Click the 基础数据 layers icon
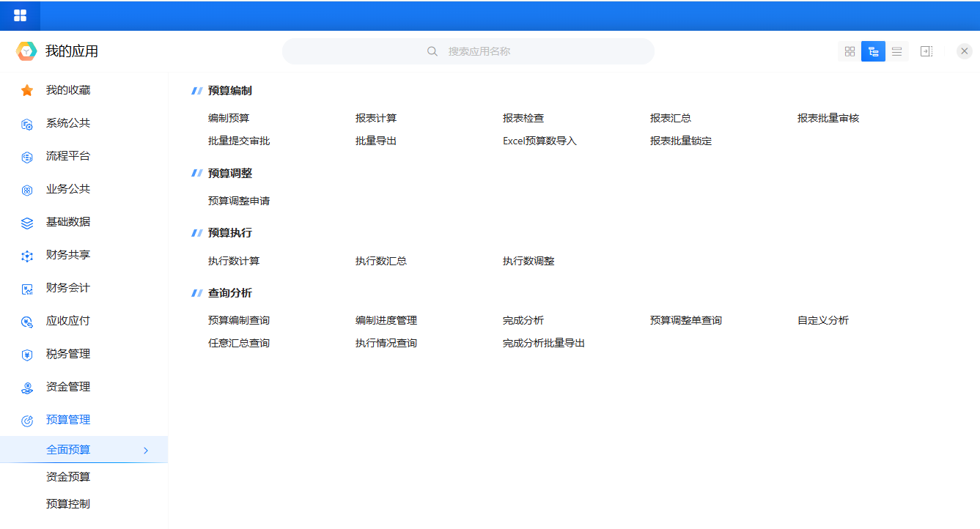 (27, 223)
